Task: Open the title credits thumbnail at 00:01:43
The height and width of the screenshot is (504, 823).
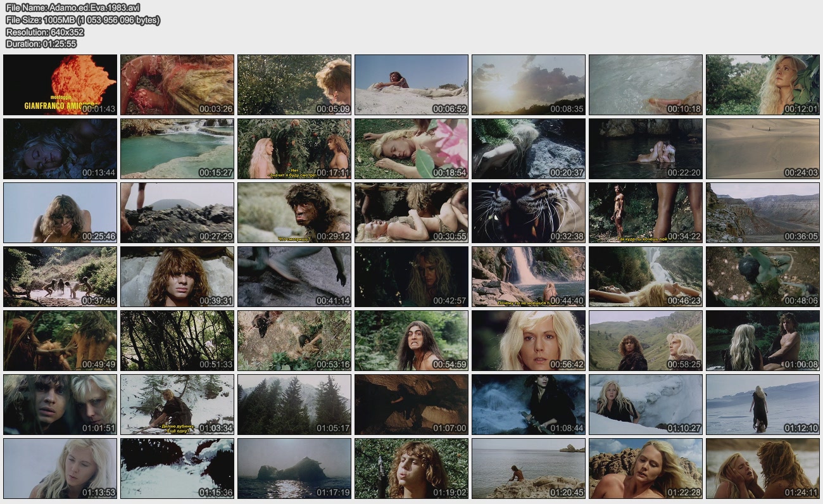Action: pyautogui.click(x=60, y=84)
